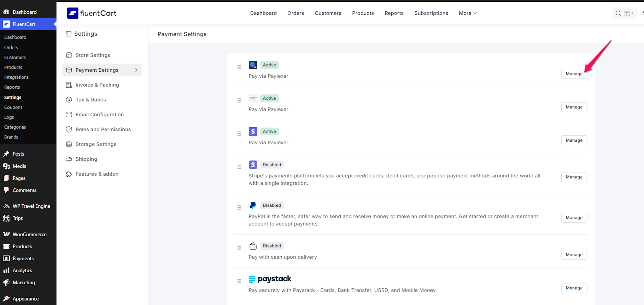Grab the drag handle for first Paylexer row
The width and height of the screenshot is (644, 305).
[x=239, y=67]
